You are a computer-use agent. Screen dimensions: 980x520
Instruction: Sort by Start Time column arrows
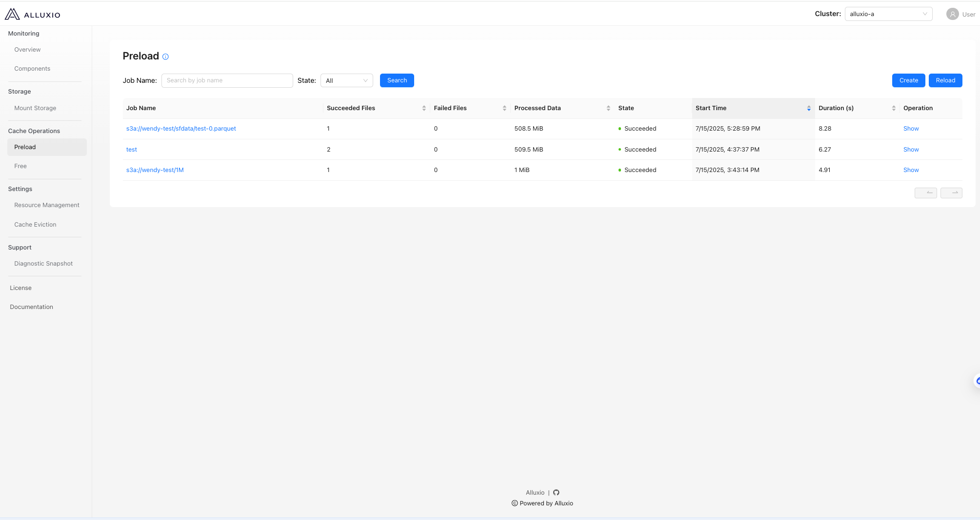tap(809, 108)
